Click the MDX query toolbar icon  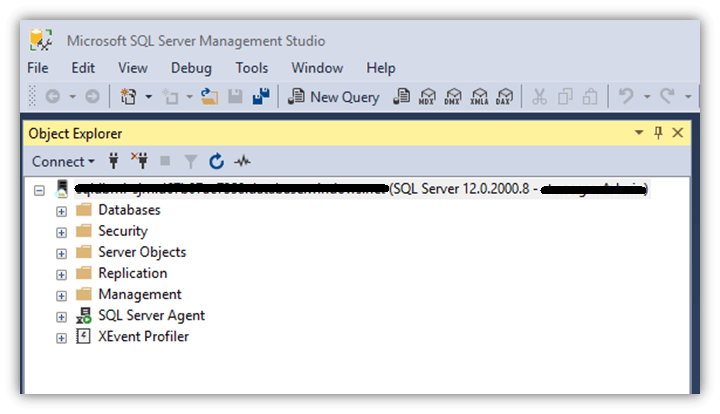[427, 97]
